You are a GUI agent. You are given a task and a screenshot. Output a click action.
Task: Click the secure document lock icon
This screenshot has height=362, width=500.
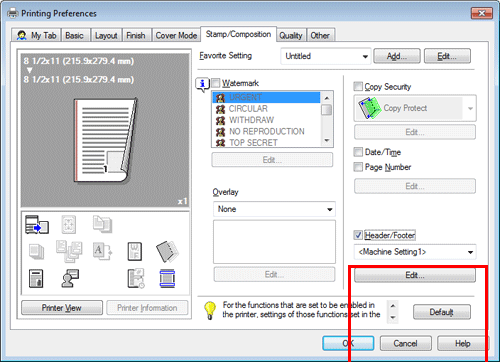36,278
